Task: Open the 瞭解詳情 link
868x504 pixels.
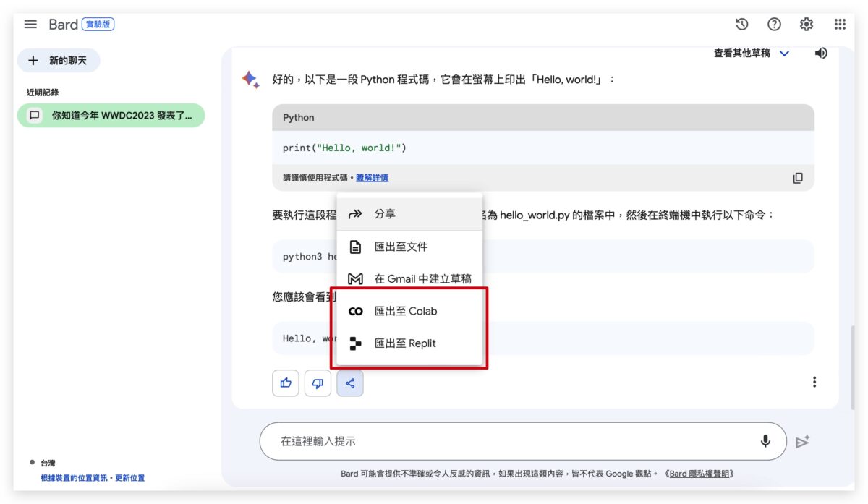Action: pyautogui.click(x=372, y=178)
